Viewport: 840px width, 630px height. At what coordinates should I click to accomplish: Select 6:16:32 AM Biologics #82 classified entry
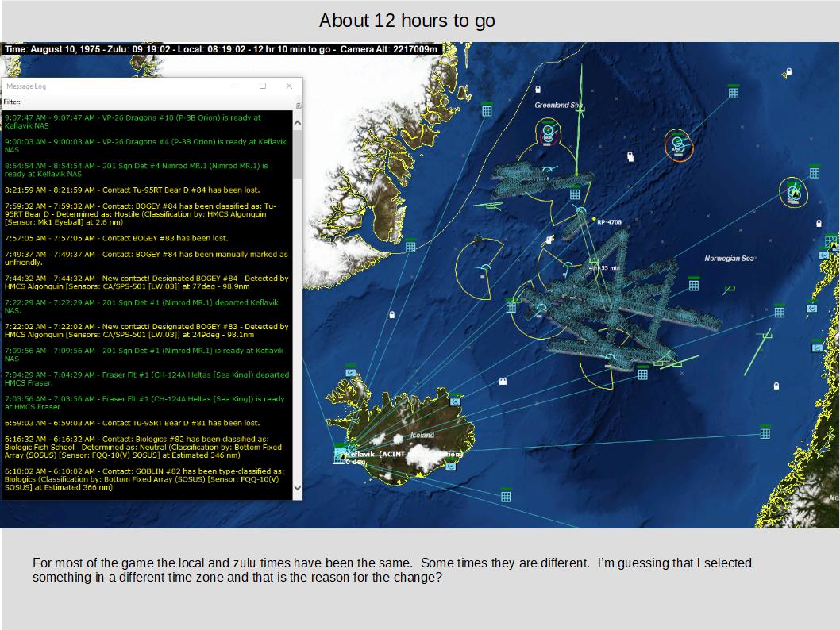(148, 447)
